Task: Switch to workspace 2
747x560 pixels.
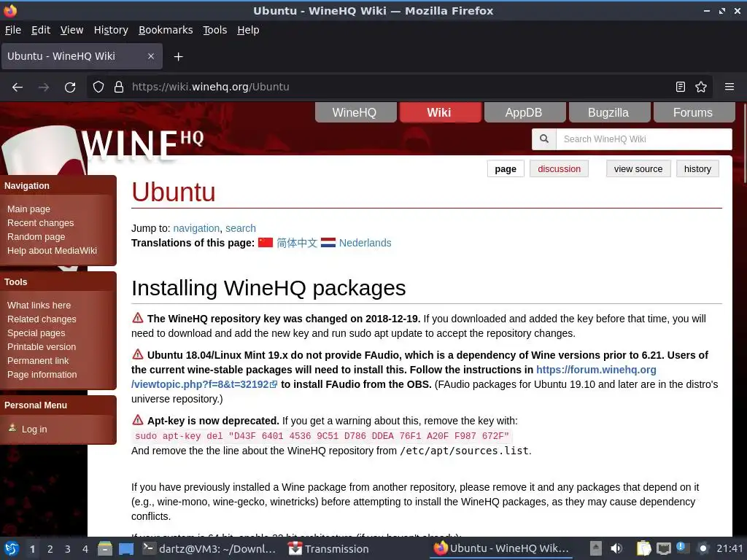Action: coord(50,549)
